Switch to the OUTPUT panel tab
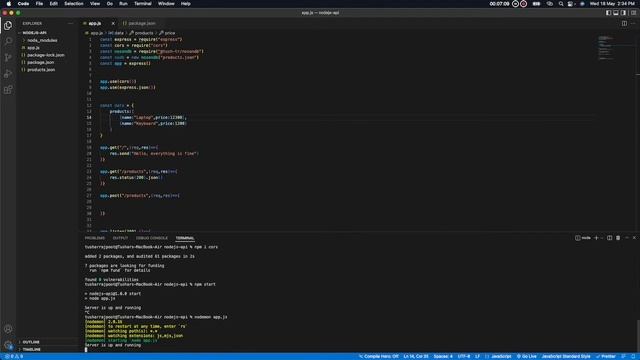Viewport: 640px width, 360px height. click(120, 238)
